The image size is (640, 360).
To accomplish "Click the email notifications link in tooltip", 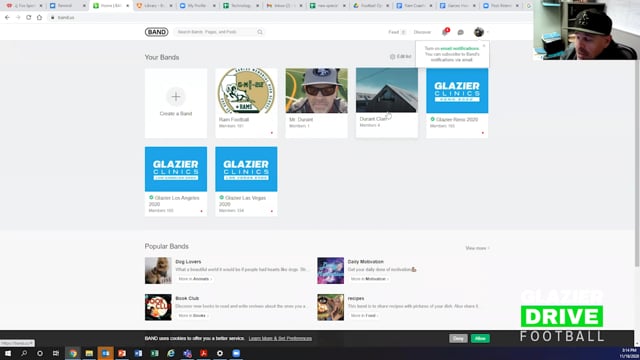I will (459, 49).
